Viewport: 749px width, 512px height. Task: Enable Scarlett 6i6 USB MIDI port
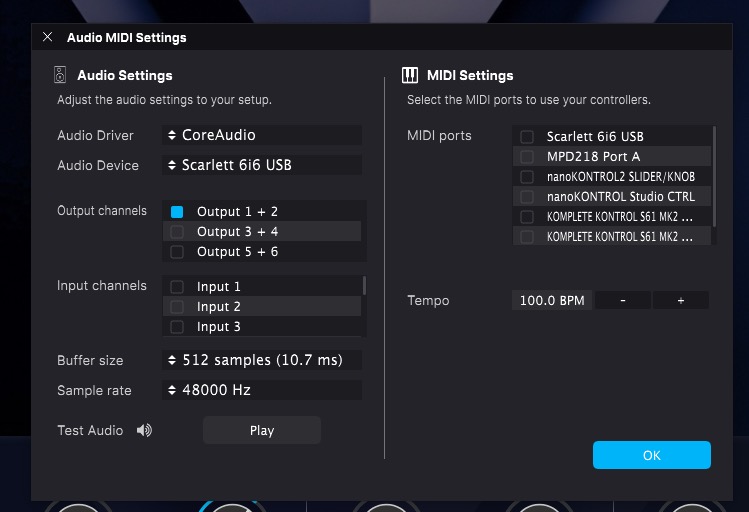[526, 136]
